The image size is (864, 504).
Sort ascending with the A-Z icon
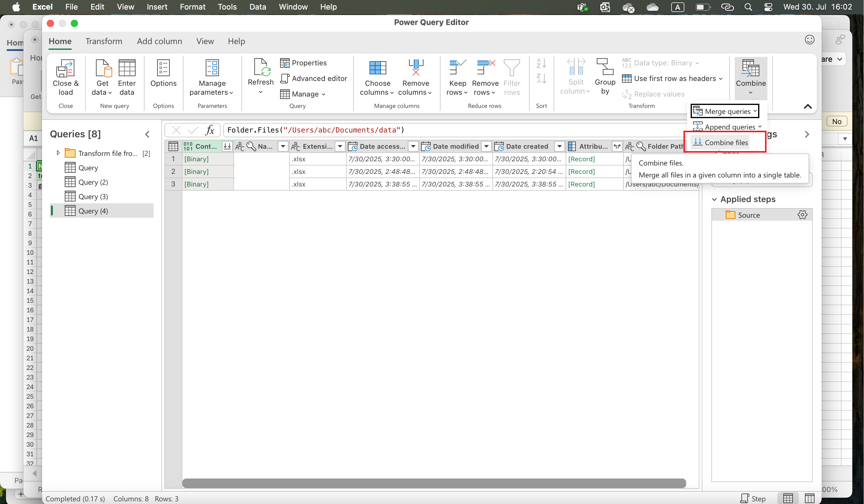(x=541, y=63)
